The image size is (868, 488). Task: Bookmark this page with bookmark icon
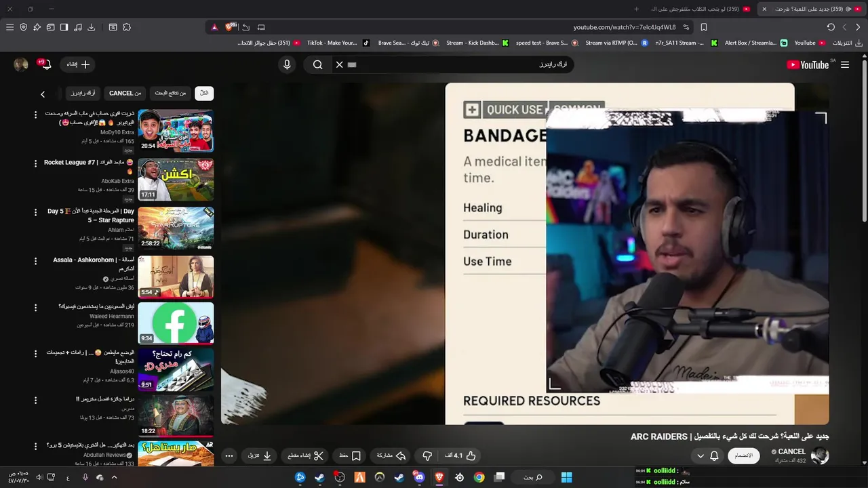(x=704, y=27)
